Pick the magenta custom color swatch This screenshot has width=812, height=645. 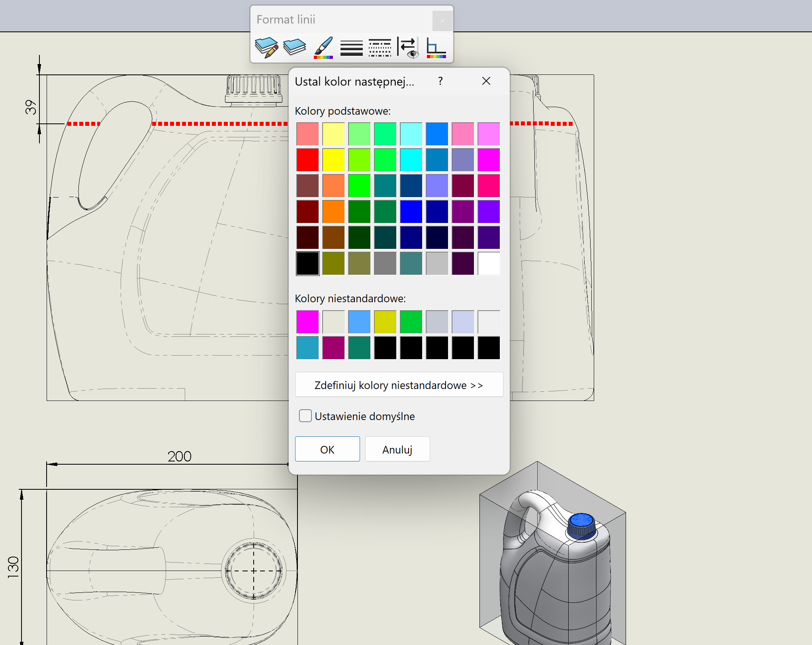click(307, 322)
